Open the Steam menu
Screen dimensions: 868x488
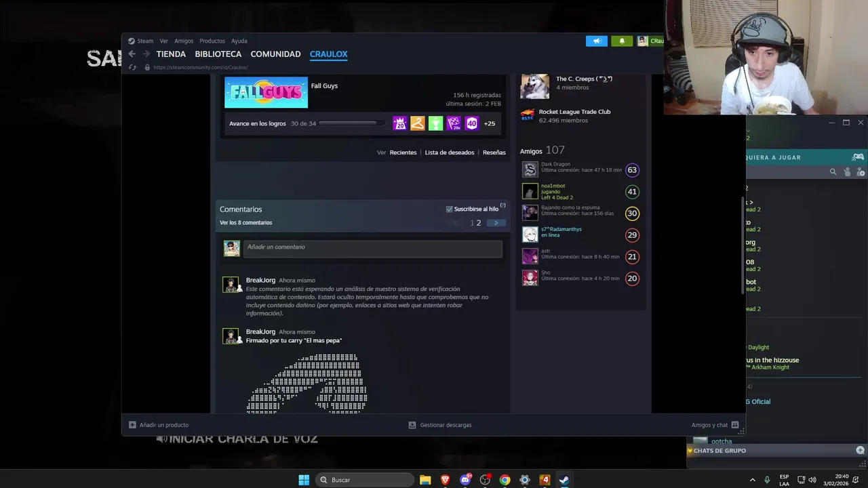[x=145, y=41]
